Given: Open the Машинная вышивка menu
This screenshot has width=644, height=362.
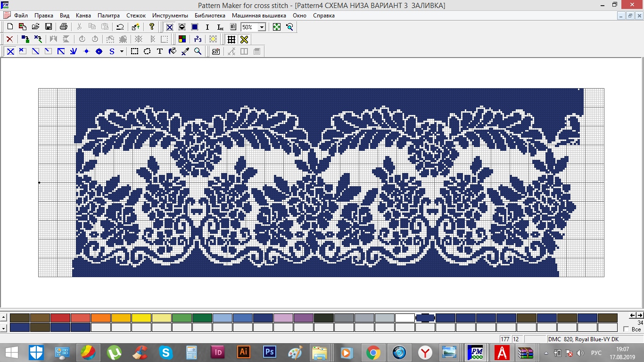Looking at the screenshot, I should point(259,16).
